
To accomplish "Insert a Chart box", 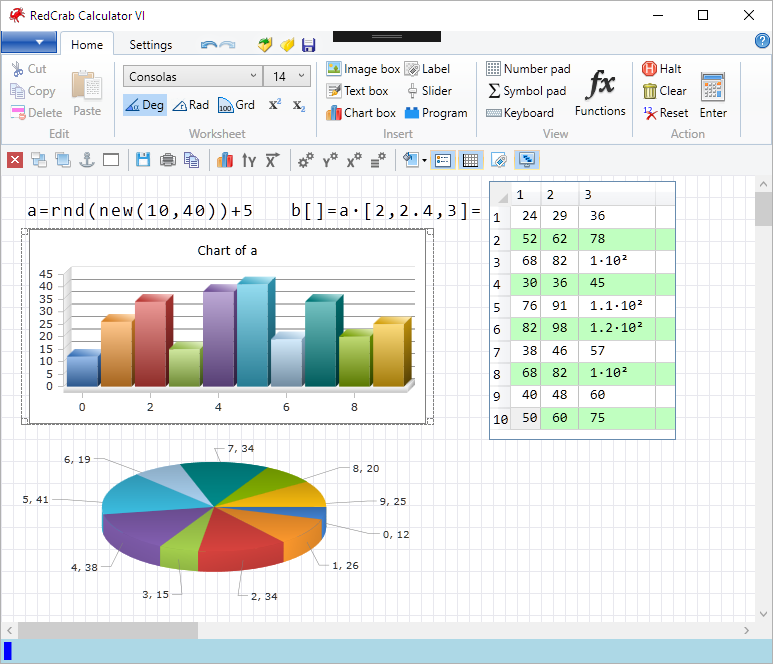I will click(361, 113).
